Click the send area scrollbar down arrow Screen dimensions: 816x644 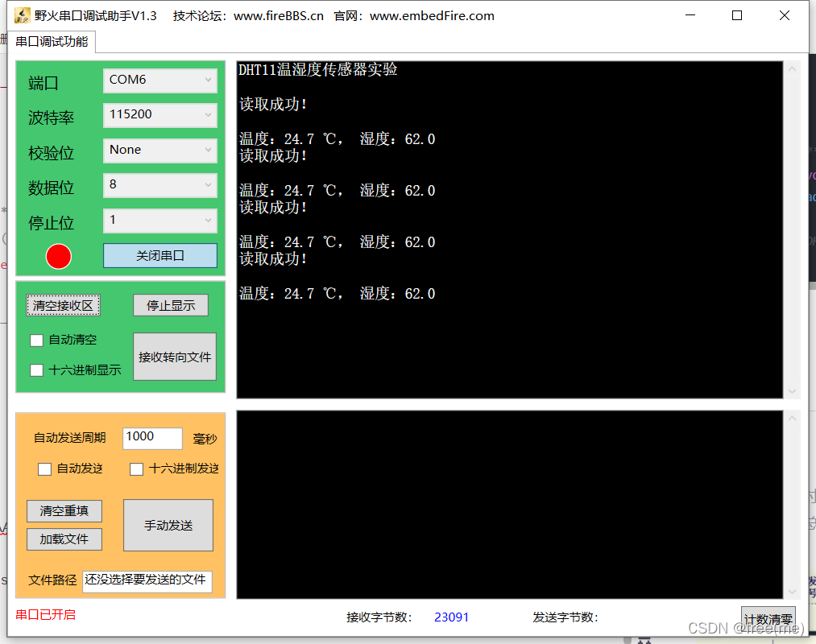pyautogui.click(x=792, y=592)
